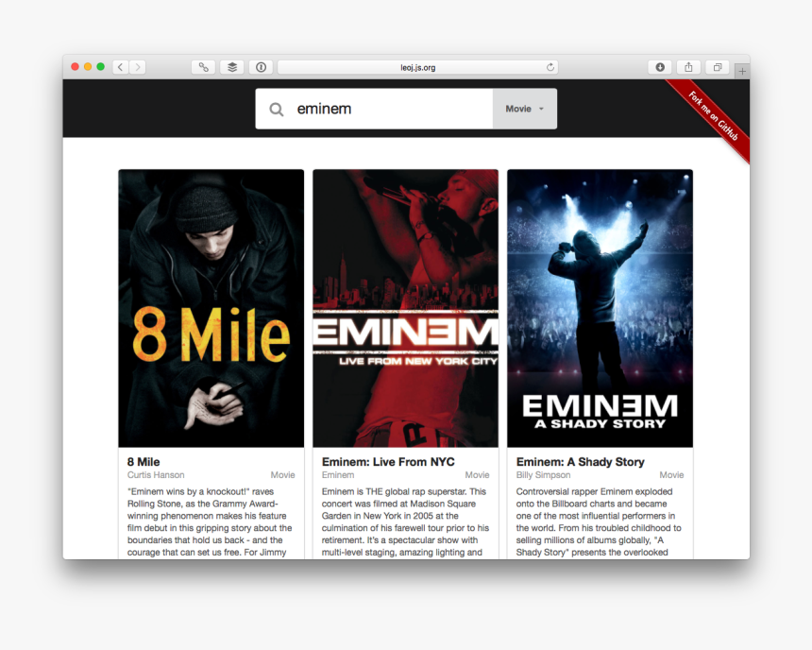Open the tab overview icon

(716, 67)
